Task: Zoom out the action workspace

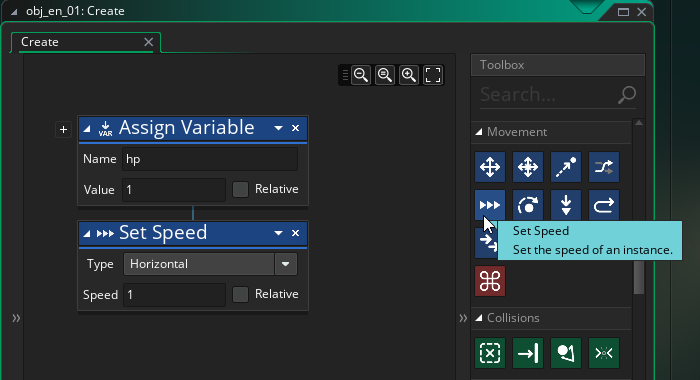Action: coord(361,75)
